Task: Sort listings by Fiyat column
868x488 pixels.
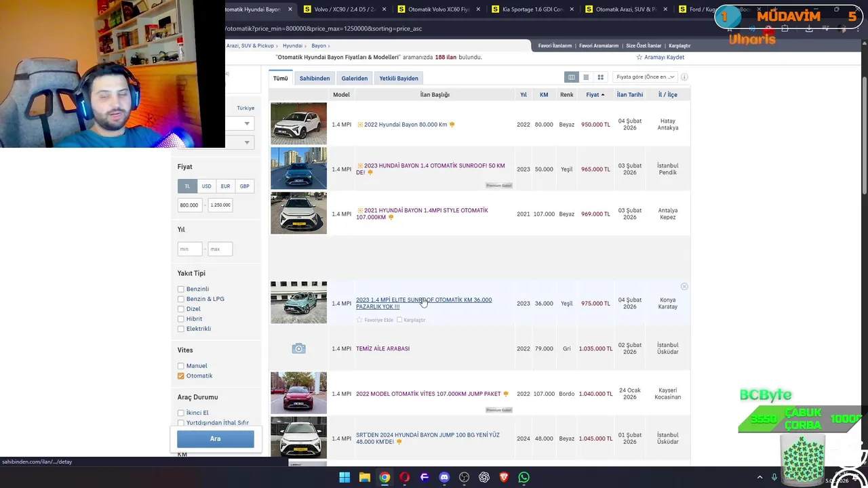Action: (595, 95)
